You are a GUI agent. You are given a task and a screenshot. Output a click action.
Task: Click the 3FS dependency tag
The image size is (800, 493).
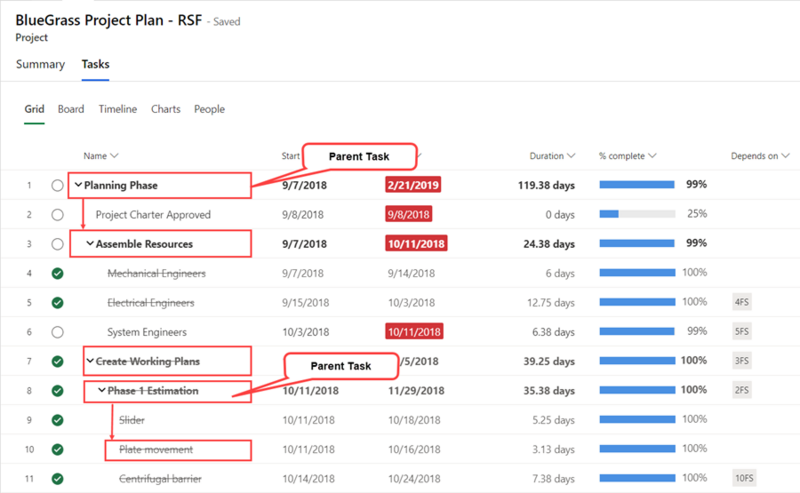[x=742, y=361]
